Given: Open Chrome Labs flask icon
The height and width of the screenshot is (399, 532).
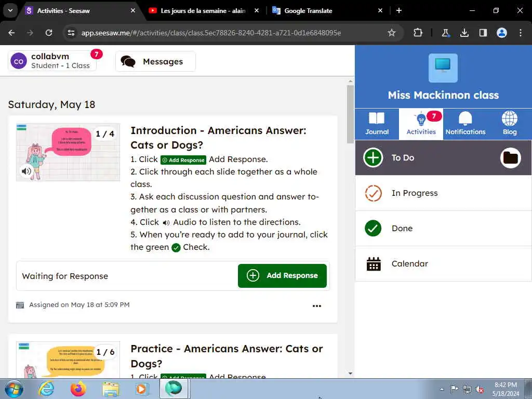Looking at the screenshot, I should click(x=445, y=33).
